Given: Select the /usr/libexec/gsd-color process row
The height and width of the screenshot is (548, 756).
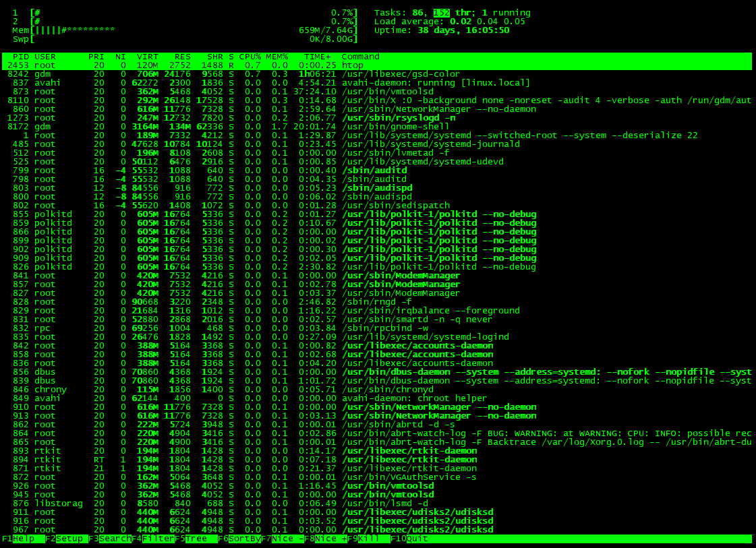Looking at the screenshot, I should 377,74.
